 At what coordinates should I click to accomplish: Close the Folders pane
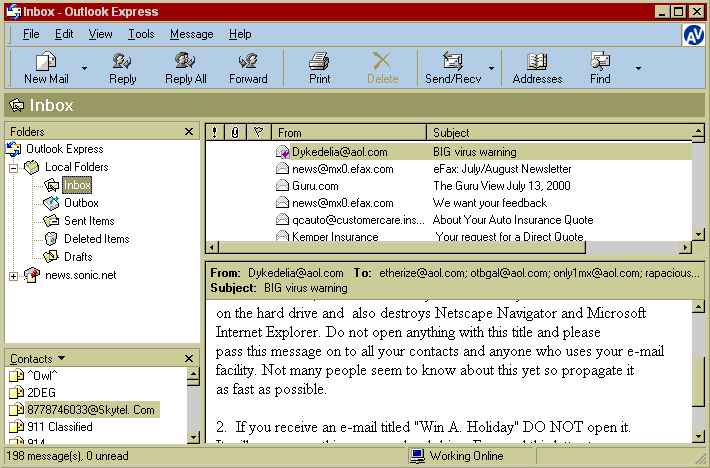[x=189, y=132]
